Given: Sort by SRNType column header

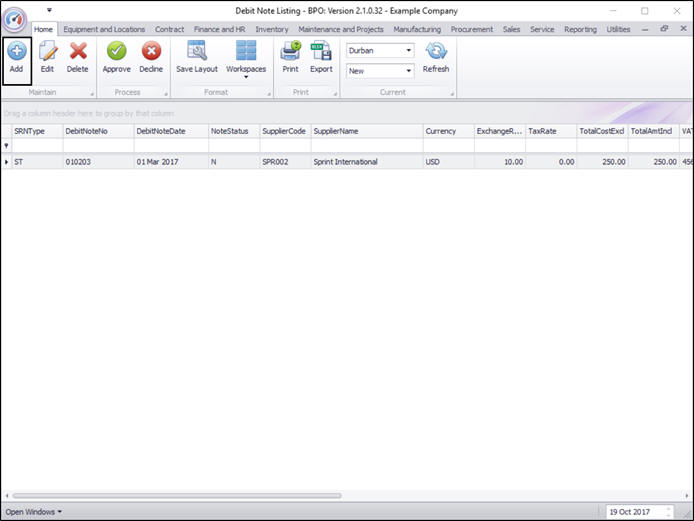Looking at the screenshot, I should pyautogui.click(x=37, y=131).
